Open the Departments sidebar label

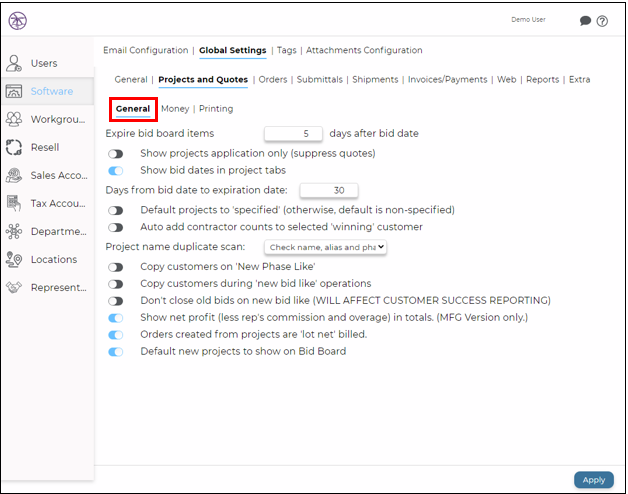[59, 232]
